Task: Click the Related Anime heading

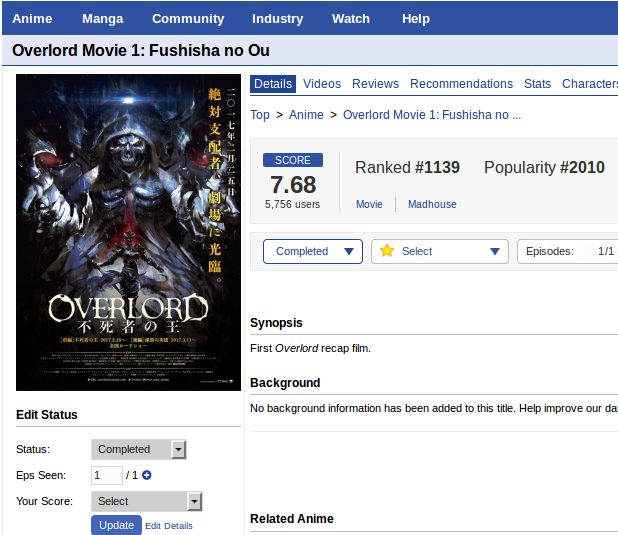Action: click(x=292, y=519)
